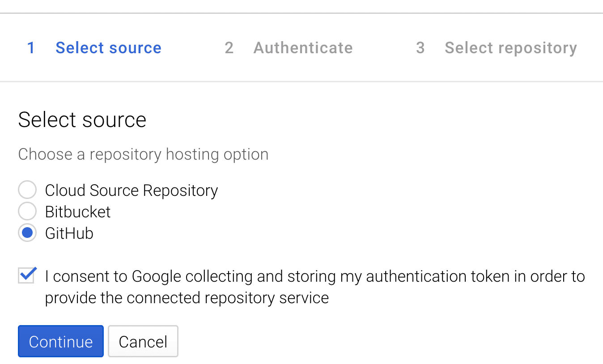Select the GitHub radio button
Image resolution: width=603 pixels, height=364 pixels.
(27, 233)
